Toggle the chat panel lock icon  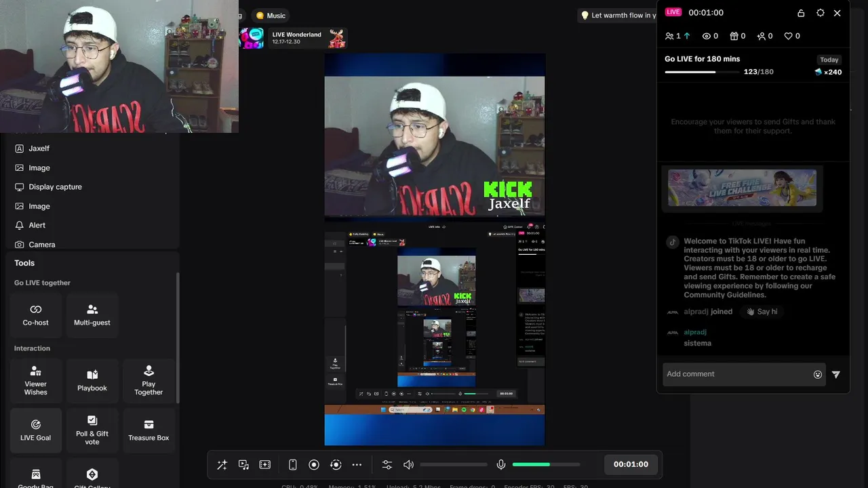(x=801, y=13)
